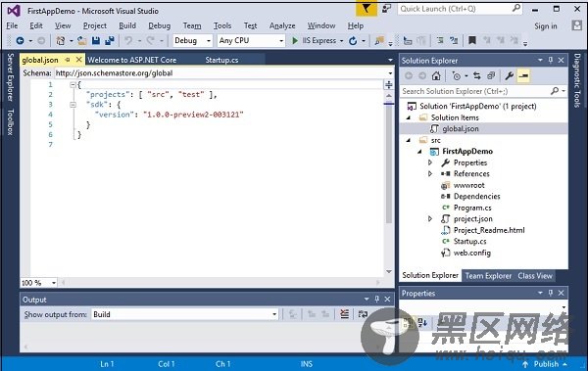
Task: Click the split editor handle above scrollbar
Action: (x=389, y=85)
